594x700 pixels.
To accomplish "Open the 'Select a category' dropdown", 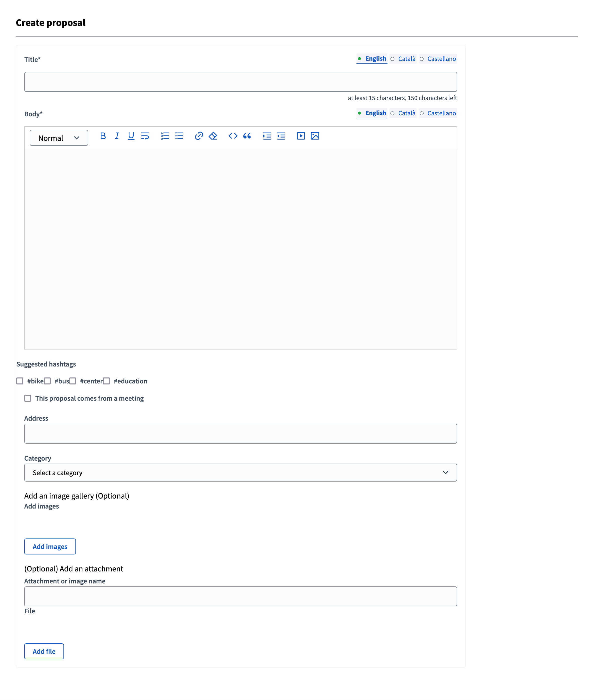I will [241, 473].
